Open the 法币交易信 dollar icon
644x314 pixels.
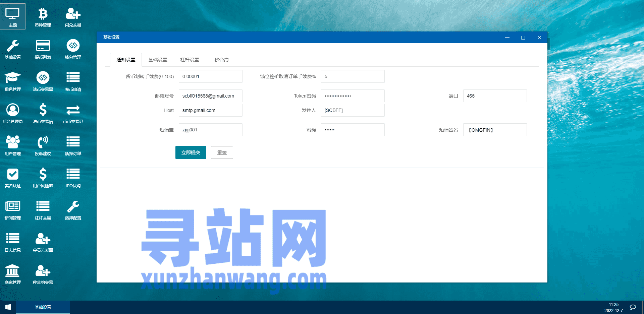pos(43,113)
